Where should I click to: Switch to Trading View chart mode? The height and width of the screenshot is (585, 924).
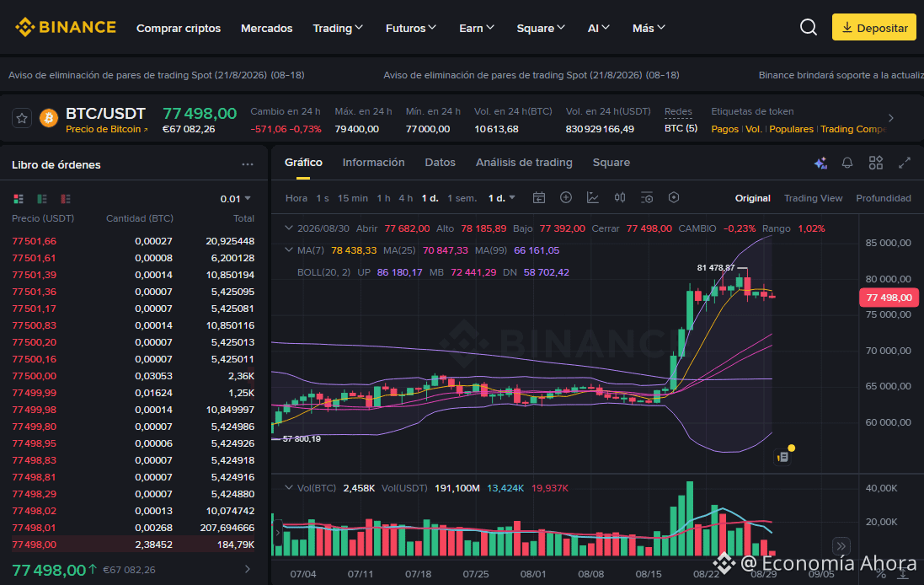coord(813,198)
